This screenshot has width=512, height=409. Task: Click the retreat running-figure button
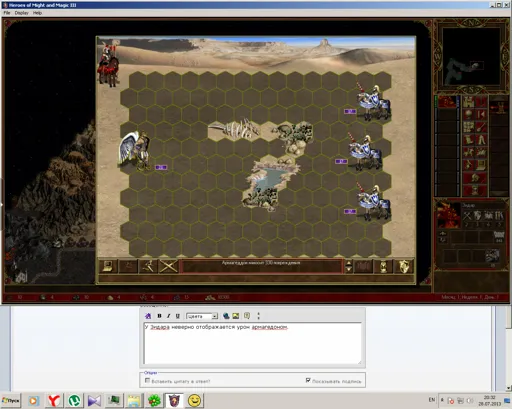click(x=148, y=266)
